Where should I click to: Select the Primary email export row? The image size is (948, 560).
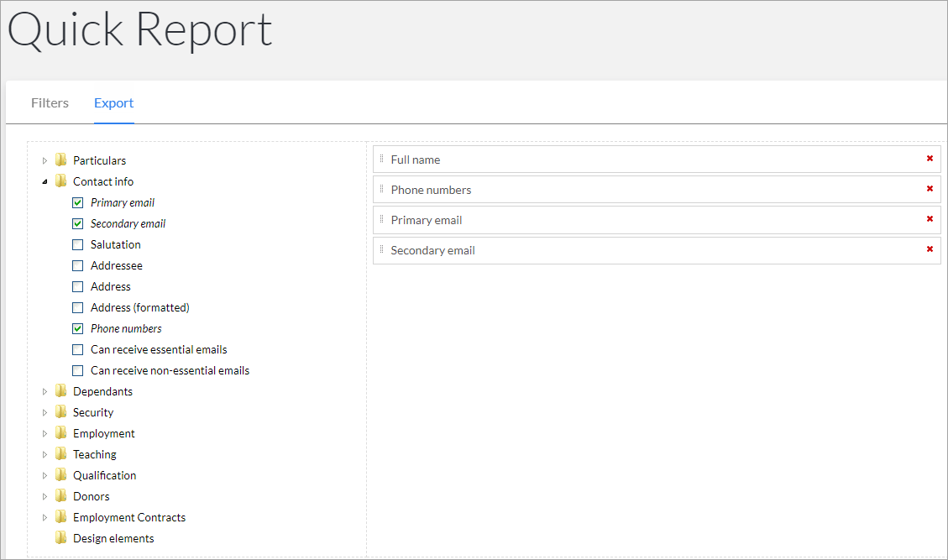coord(657,219)
